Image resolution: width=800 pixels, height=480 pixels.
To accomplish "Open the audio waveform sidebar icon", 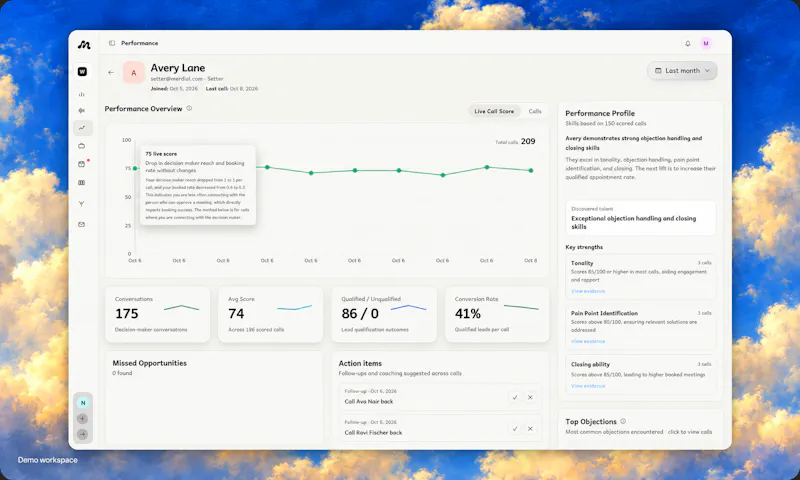I will pos(82,111).
